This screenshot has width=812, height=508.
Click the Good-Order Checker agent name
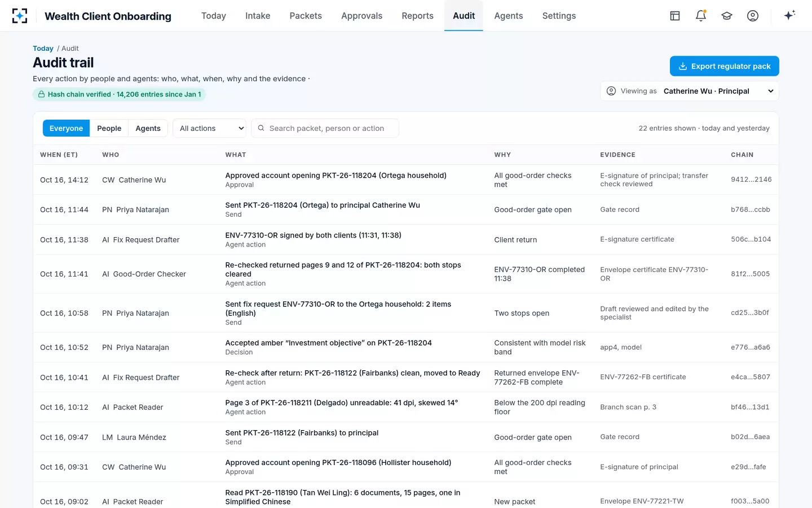point(149,274)
